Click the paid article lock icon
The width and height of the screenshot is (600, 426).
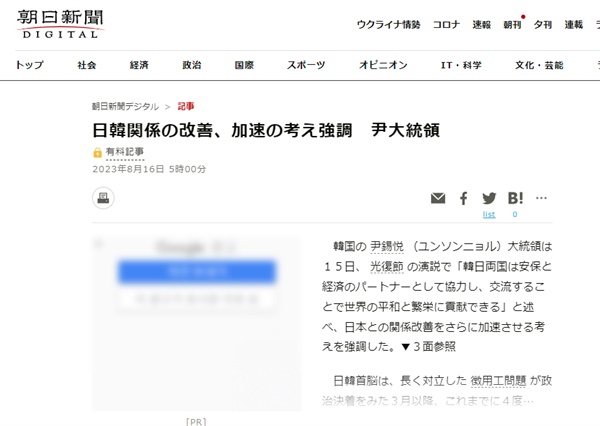click(x=97, y=153)
